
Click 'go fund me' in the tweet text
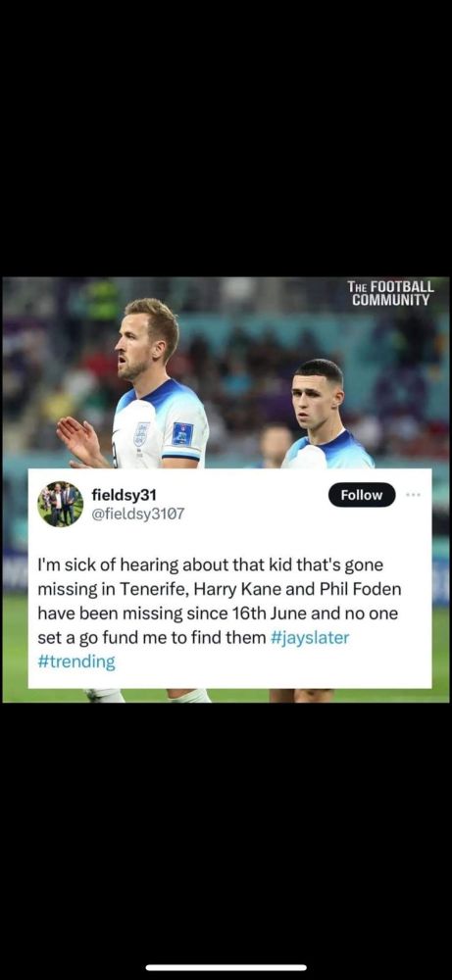click(x=108, y=638)
